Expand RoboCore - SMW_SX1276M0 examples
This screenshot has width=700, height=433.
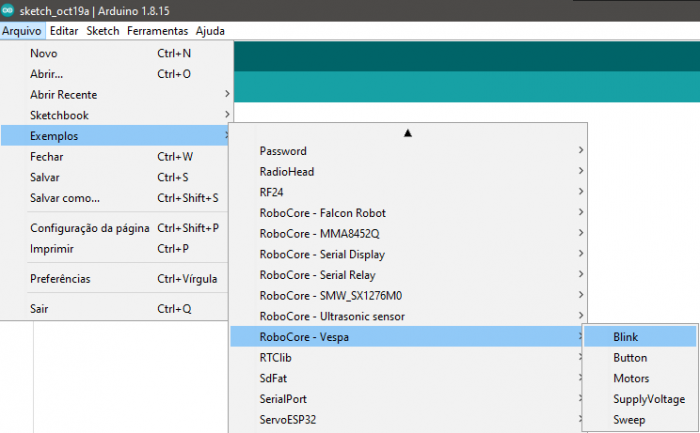coord(408,296)
